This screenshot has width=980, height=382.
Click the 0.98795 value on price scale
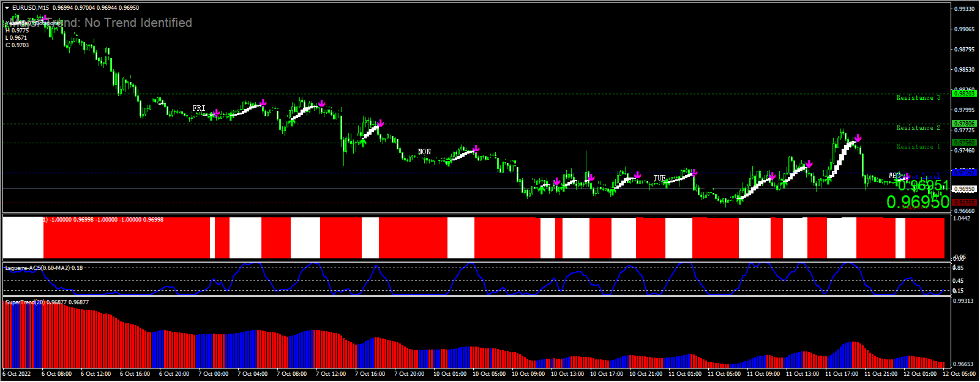coord(965,50)
